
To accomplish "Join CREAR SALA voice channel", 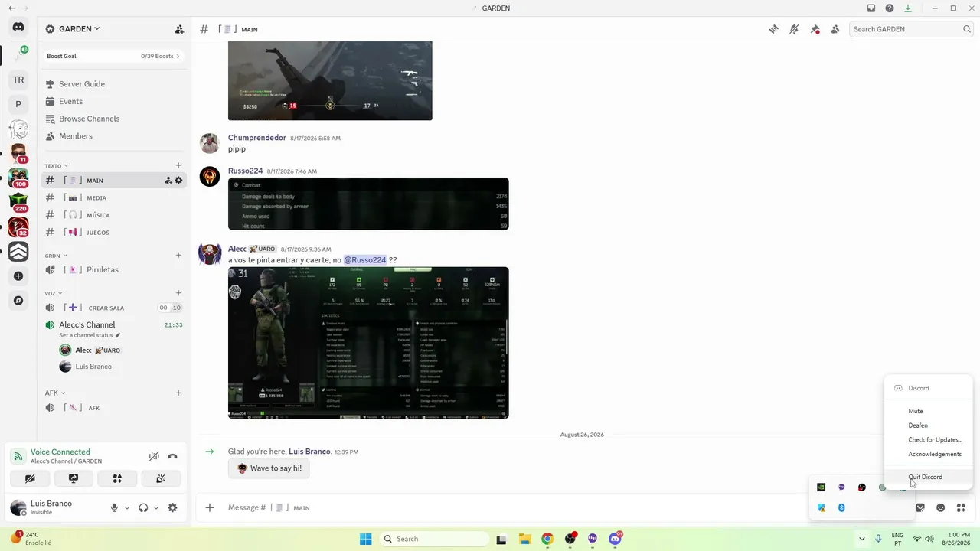I will point(113,308).
